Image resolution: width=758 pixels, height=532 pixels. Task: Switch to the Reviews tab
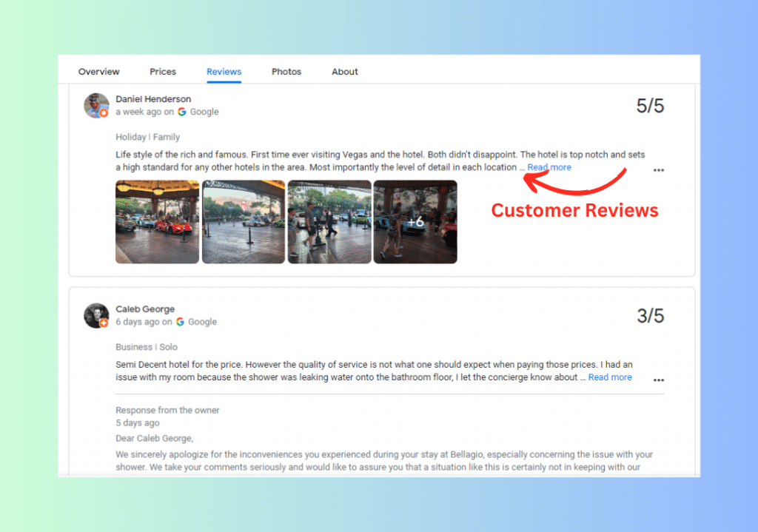pyautogui.click(x=224, y=71)
